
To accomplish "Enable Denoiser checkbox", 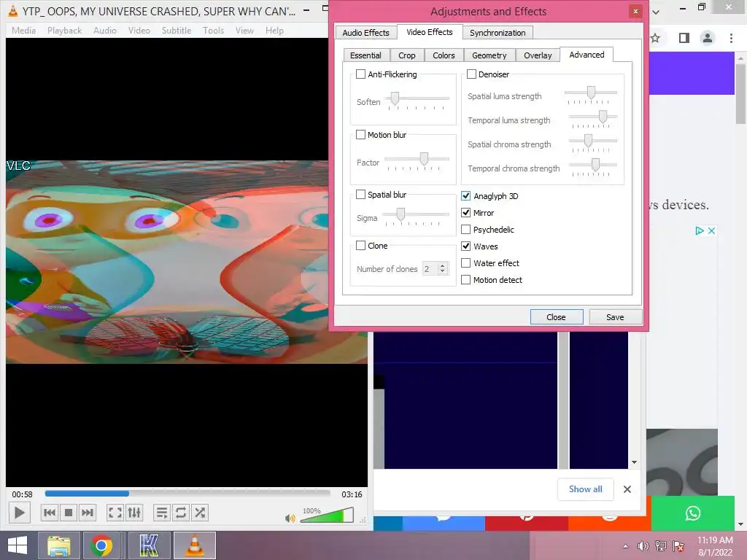I will (x=472, y=74).
